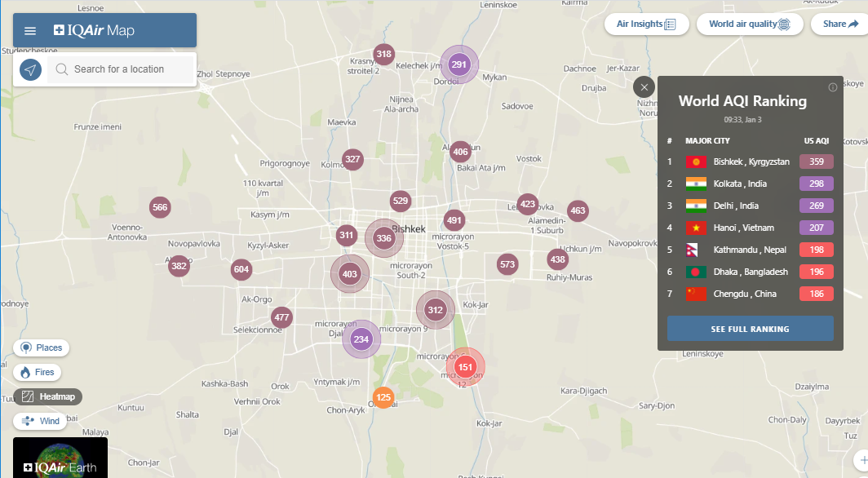Click the Search for a location field
This screenshot has height=478, width=868.
pos(131,69)
